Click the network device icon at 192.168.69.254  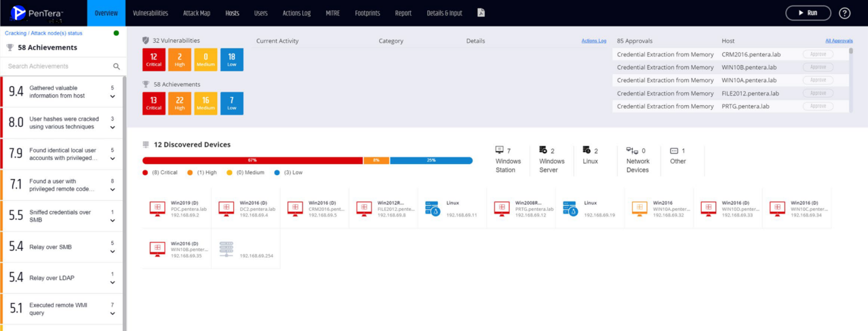click(226, 248)
